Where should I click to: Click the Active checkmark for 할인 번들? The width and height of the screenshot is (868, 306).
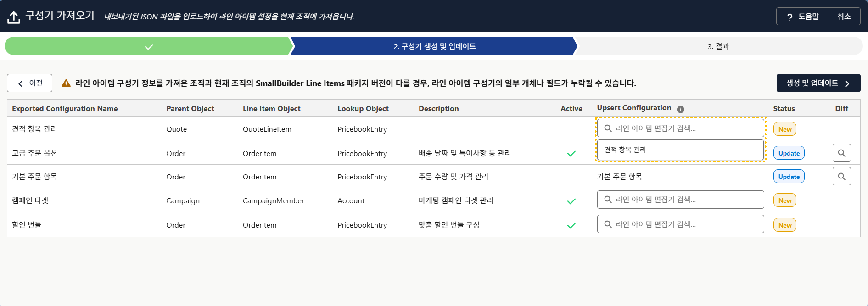click(571, 225)
